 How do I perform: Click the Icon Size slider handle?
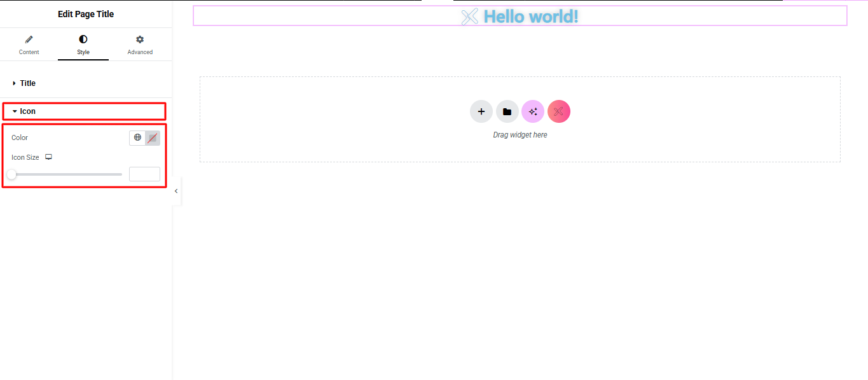click(x=11, y=174)
